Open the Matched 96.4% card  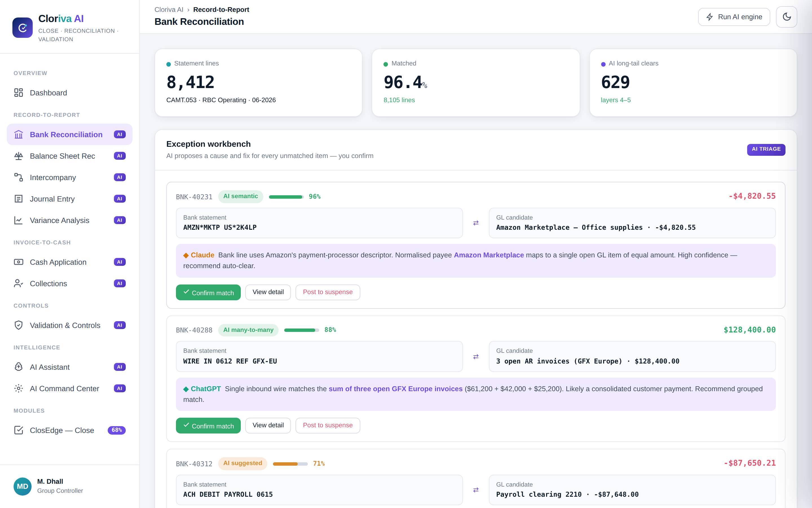point(476,83)
